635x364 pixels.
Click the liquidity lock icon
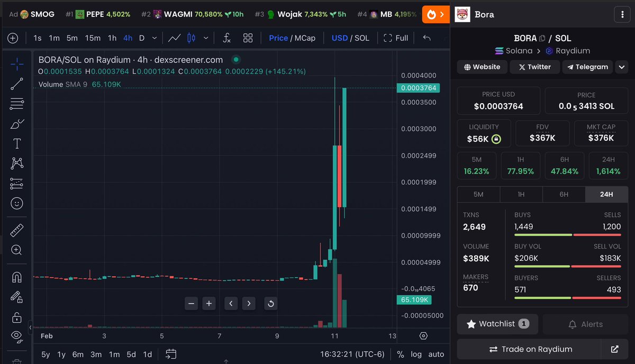[x=496, y=139]
